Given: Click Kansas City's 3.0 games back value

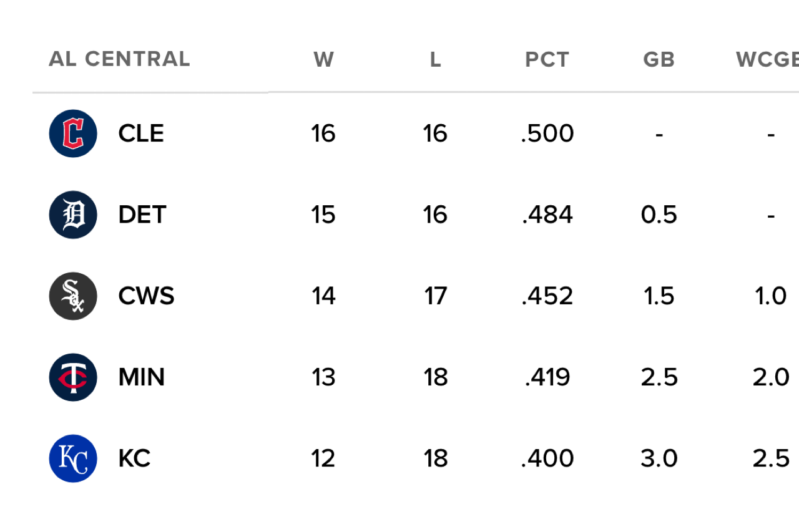Looking at the screenshot, I should point(659,458).
